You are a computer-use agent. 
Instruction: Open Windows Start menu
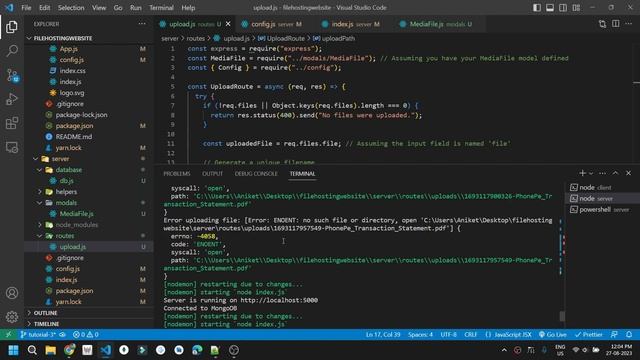pos(13,350)
